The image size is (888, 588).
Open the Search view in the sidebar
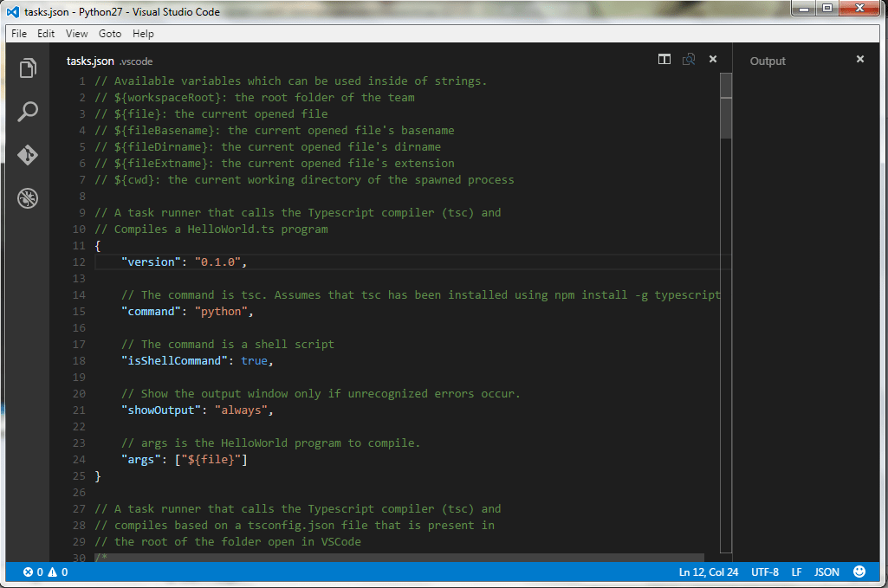(28, 112)
